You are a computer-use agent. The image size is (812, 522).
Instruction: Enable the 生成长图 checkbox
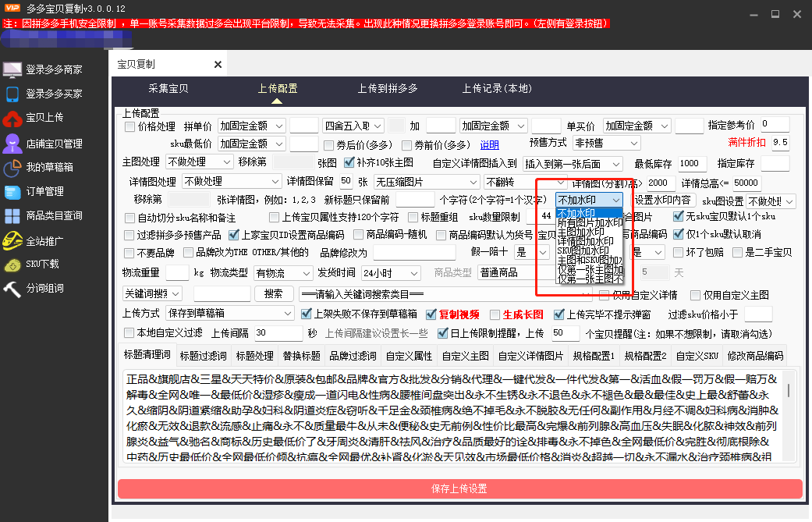click(495, 314)
